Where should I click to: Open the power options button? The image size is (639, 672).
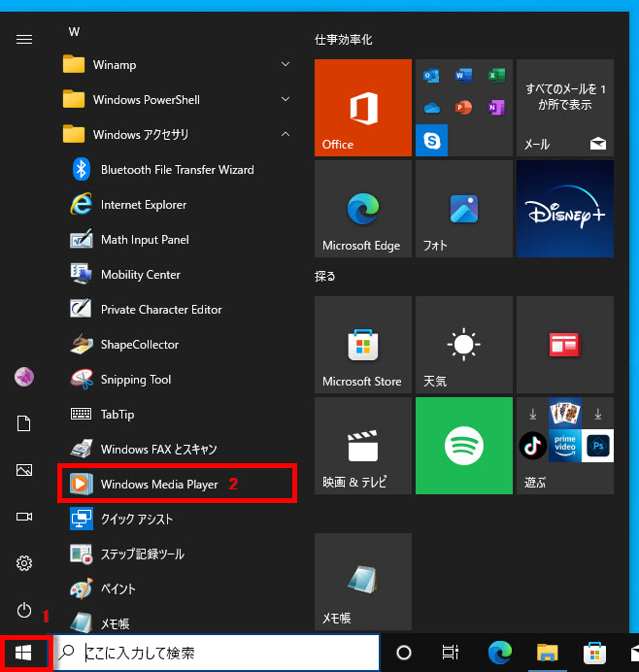pos(24,610)
